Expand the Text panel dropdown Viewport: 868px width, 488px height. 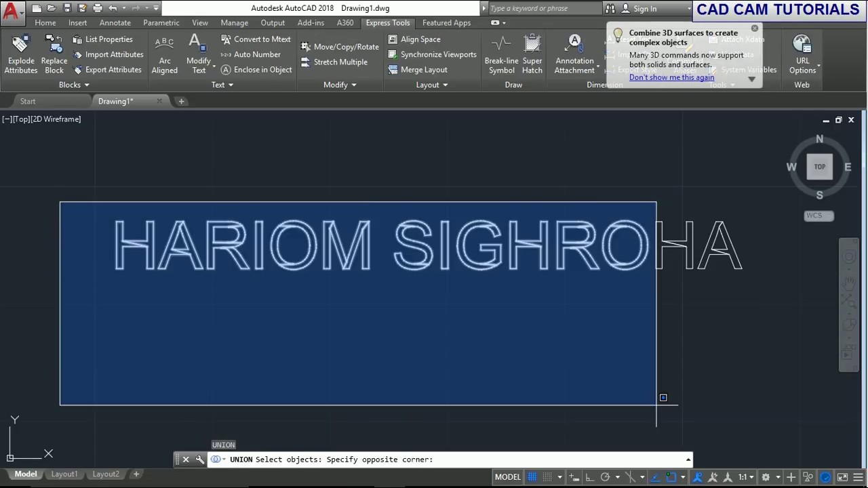[x=222, y=85]
